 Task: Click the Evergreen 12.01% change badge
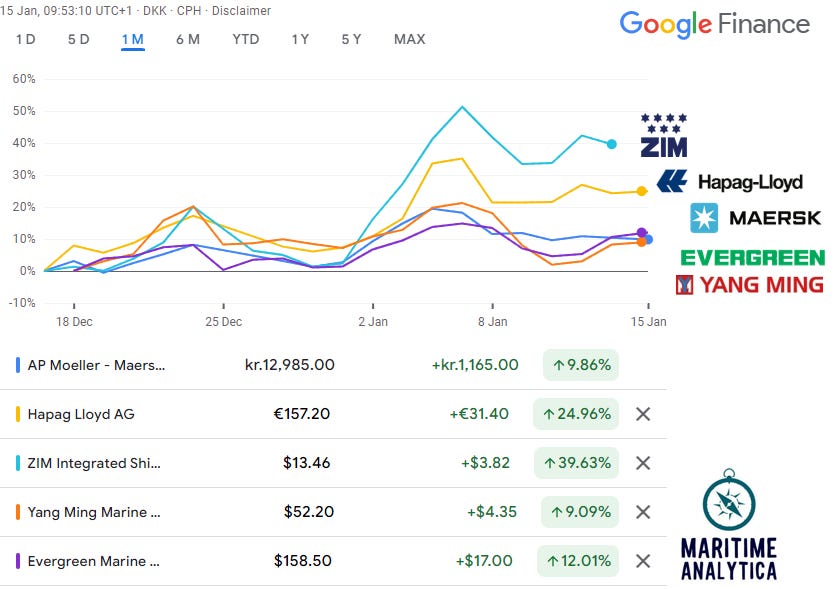point(578,561)
